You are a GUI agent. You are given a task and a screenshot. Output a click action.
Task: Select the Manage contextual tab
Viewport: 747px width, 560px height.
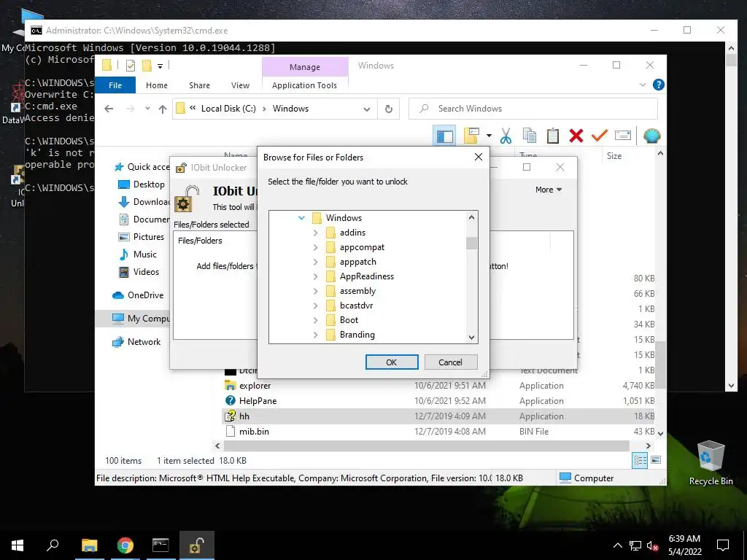(305, 67)
